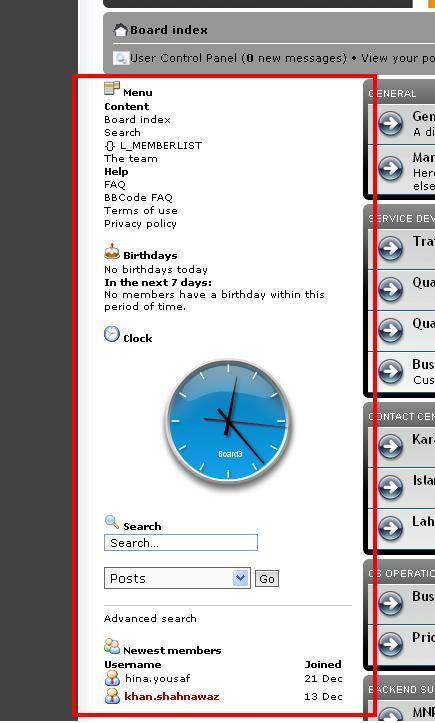Click the Board3 analog clock widget
Screen dimensions: 435x723
[228, 421]
